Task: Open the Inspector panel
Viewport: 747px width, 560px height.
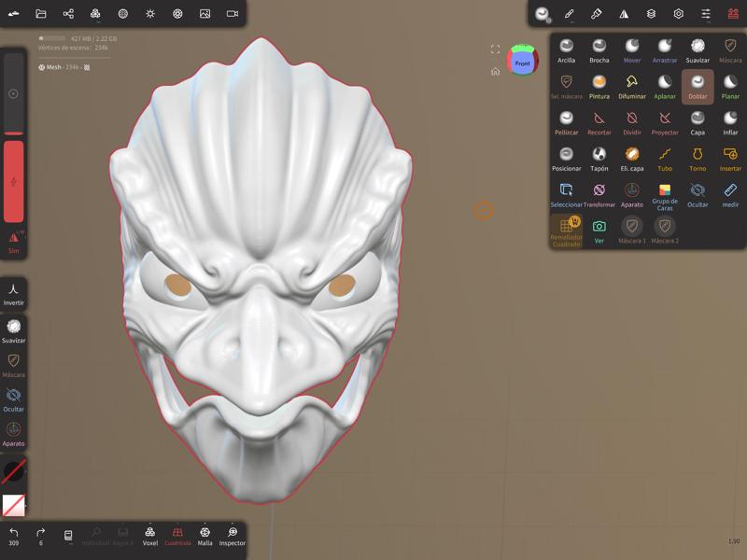Action: point(232,536)
